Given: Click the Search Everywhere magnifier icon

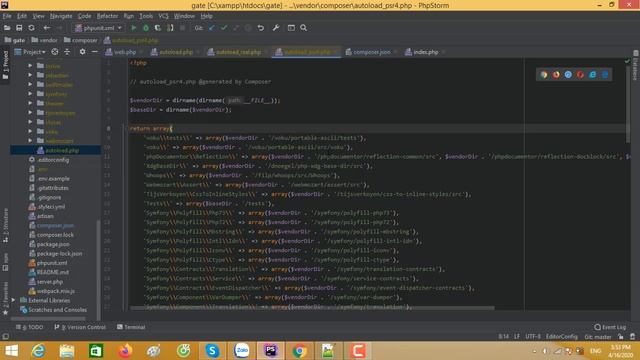Looking at the screenshot, I should (x=303, y=28).
